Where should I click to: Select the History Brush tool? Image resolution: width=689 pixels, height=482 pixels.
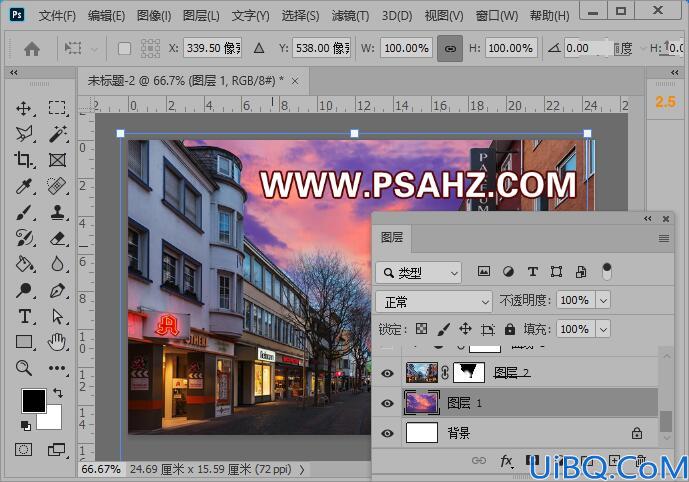(24, 238)
